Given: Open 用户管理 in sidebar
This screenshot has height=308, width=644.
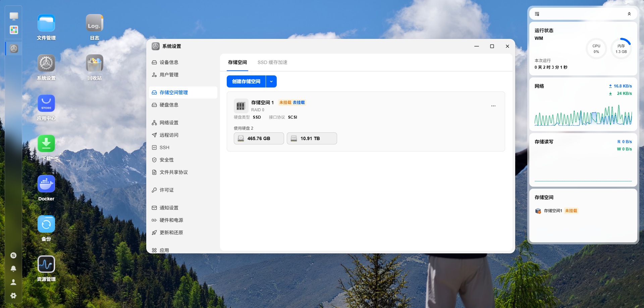Looking at the screenshot, I should pyautogui.click(x=183, y=75).
